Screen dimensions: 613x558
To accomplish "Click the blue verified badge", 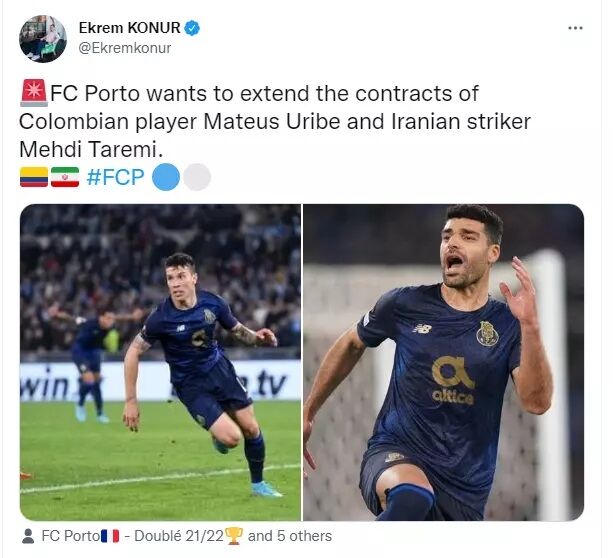I will pos(192,28).
